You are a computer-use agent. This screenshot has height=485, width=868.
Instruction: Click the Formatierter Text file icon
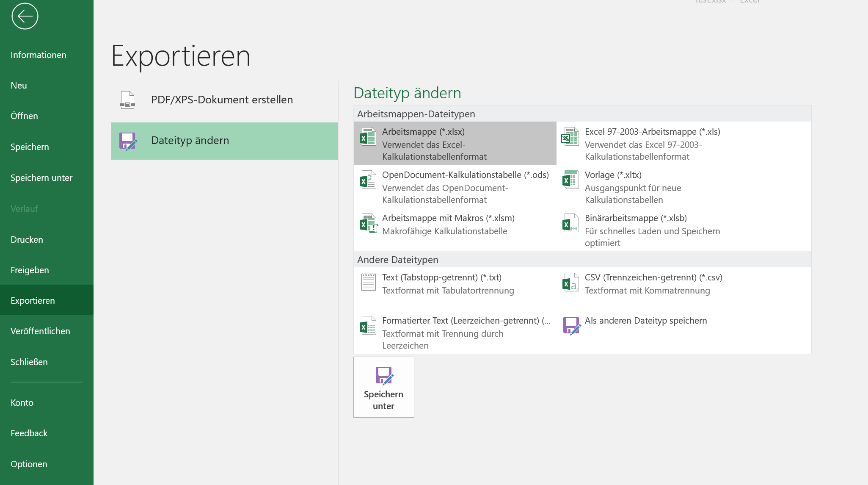368,325
